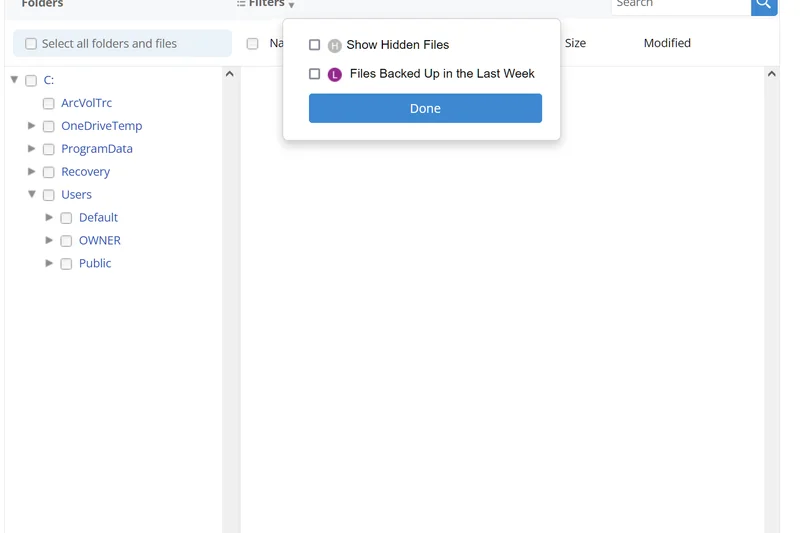Click the search magnifier icon button
The height and width of the screenshot is (533, 800).
[x=764, y=5]
